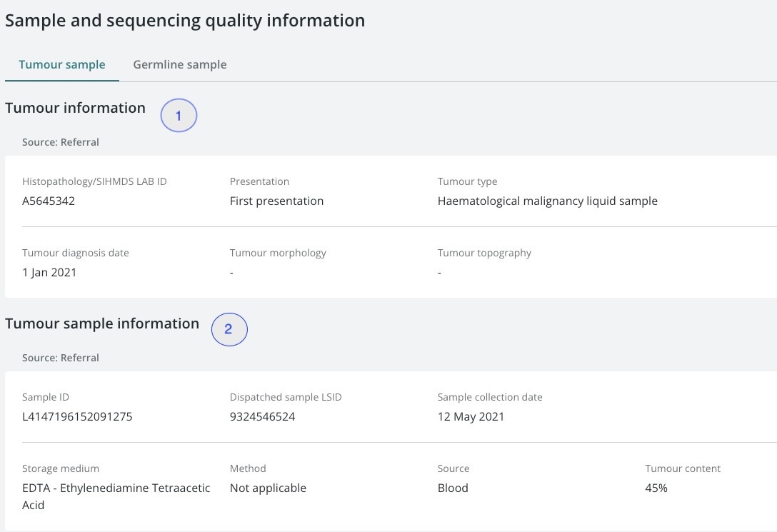
Task: Select the Tumour sample tab
Action: pyautogui.click(x=61, y=64)
